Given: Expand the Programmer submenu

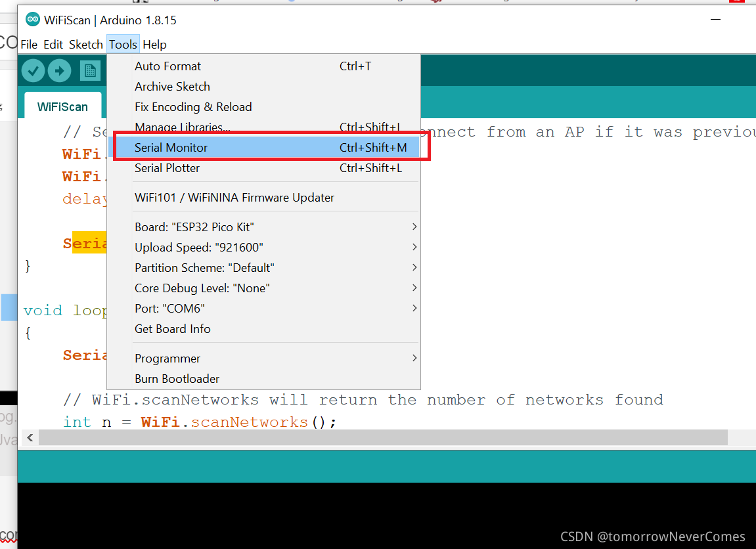Looking at the screenshot, I should [x=264, y=359].
